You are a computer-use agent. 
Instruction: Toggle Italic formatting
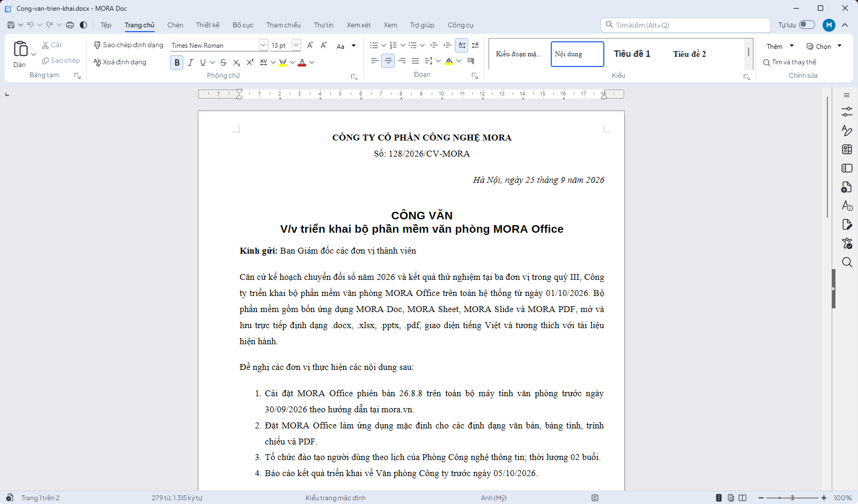coord(190,63)
